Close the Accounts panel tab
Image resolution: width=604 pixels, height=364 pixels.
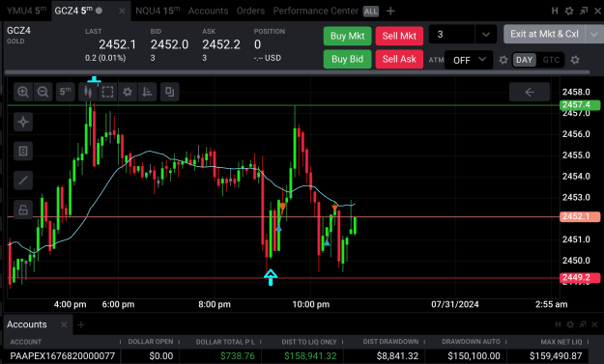64,324
